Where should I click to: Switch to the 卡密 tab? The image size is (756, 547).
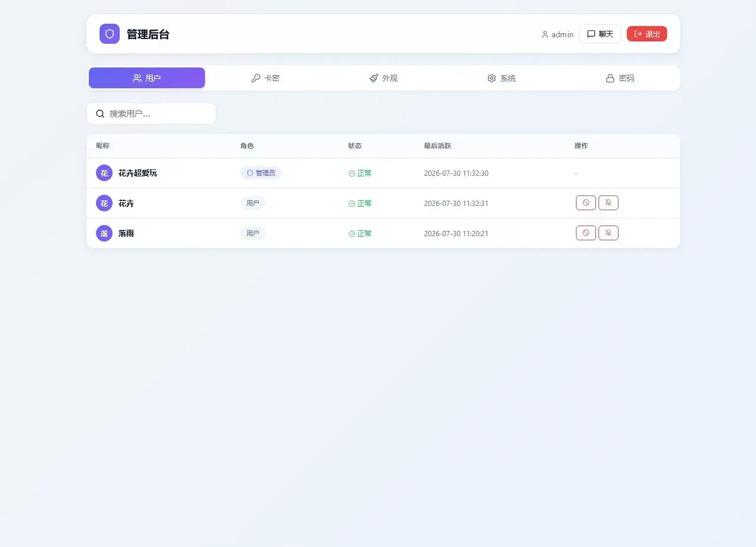tap(265, 78)
